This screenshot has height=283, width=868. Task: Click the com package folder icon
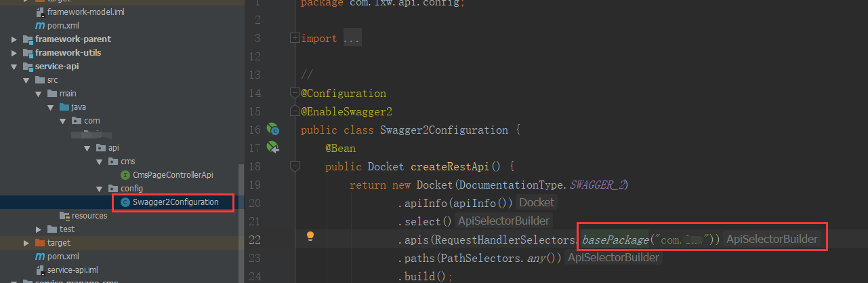point(77,120)
